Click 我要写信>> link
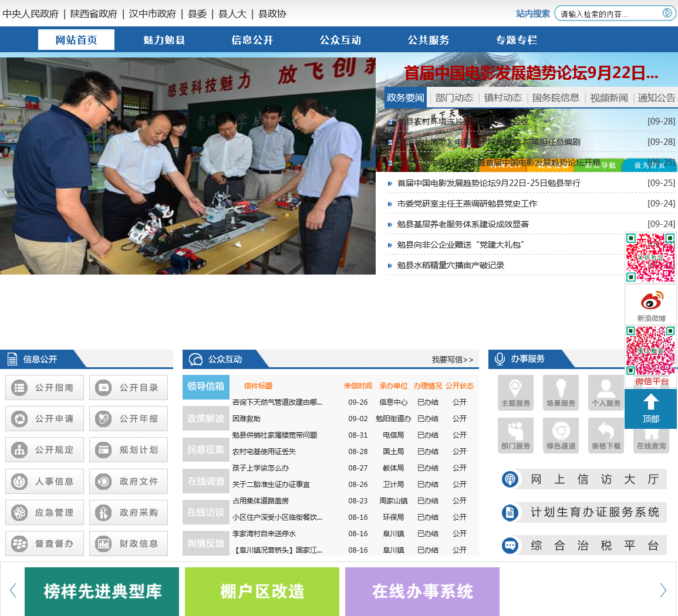 (x=452, y=360)
